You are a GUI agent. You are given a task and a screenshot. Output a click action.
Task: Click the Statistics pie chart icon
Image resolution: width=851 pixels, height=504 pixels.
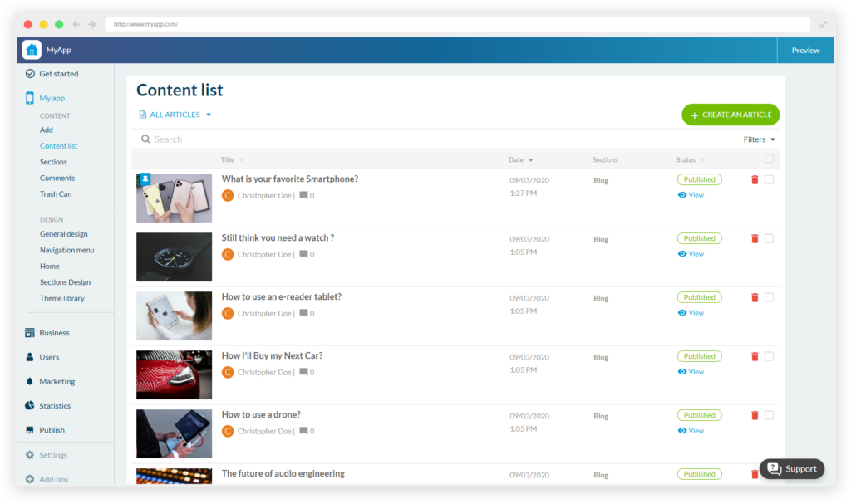tap(30, 406)
